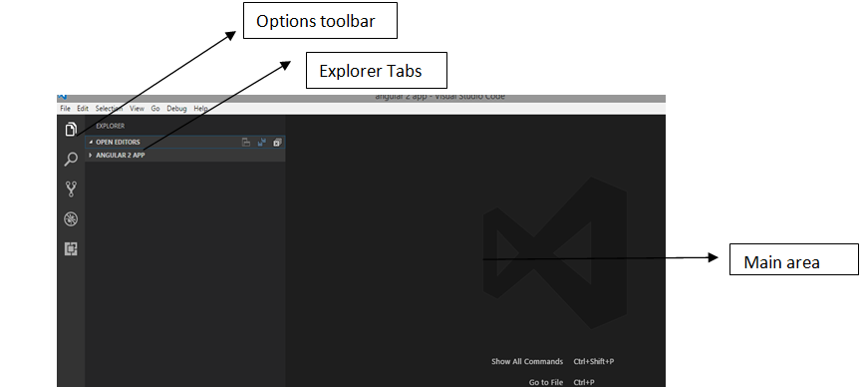The height and width of the screenshot is (387, 868).
Task: Toggle editor layout icon in Open Editors
Action: click(x=246, y=143)
